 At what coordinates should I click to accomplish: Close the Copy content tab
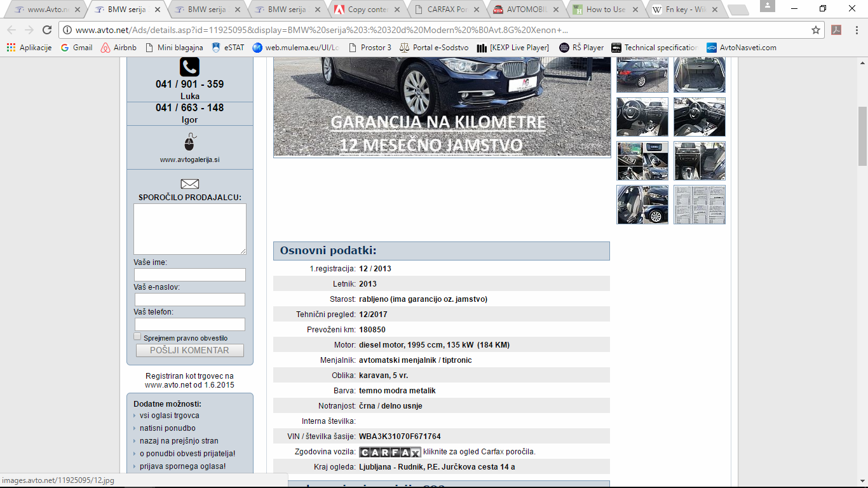point(397,10)
